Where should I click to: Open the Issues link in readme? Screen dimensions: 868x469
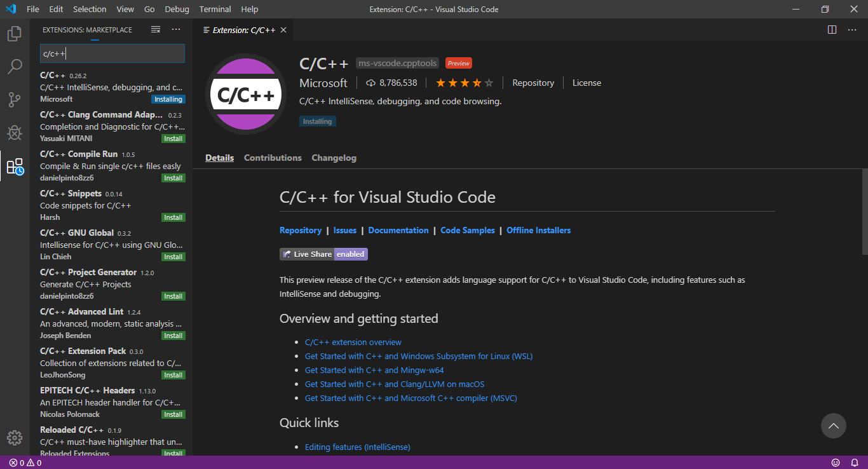point(345,230)
